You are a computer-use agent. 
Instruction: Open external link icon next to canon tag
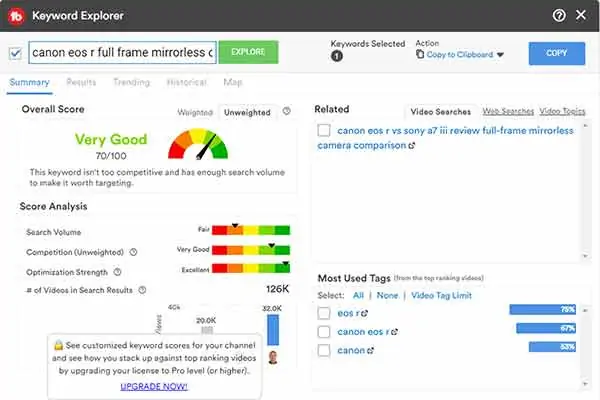(370, 350)
